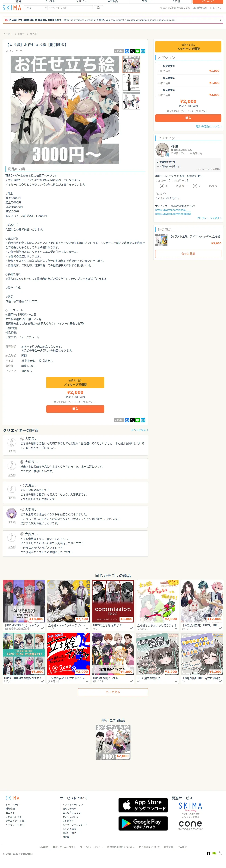Screen dimensions: 226x868
Task: Click もっと見る under 他の商品
Action: [x=188, y=254]
